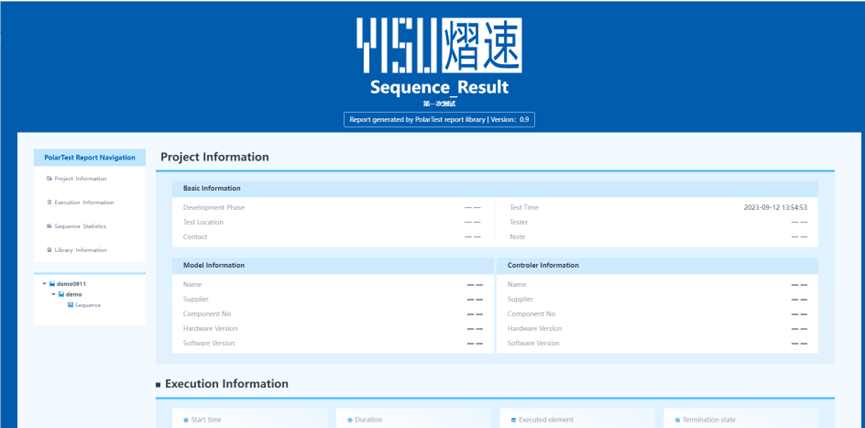Click the Test Location label
The height and width of the screenshot is (428, 865).
(x=203, y=222)
